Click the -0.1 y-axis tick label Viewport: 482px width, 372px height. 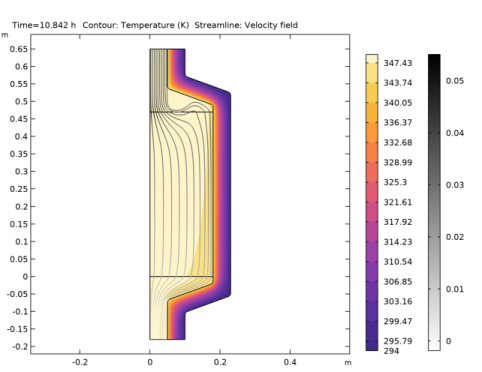click(x=20, y=311)
